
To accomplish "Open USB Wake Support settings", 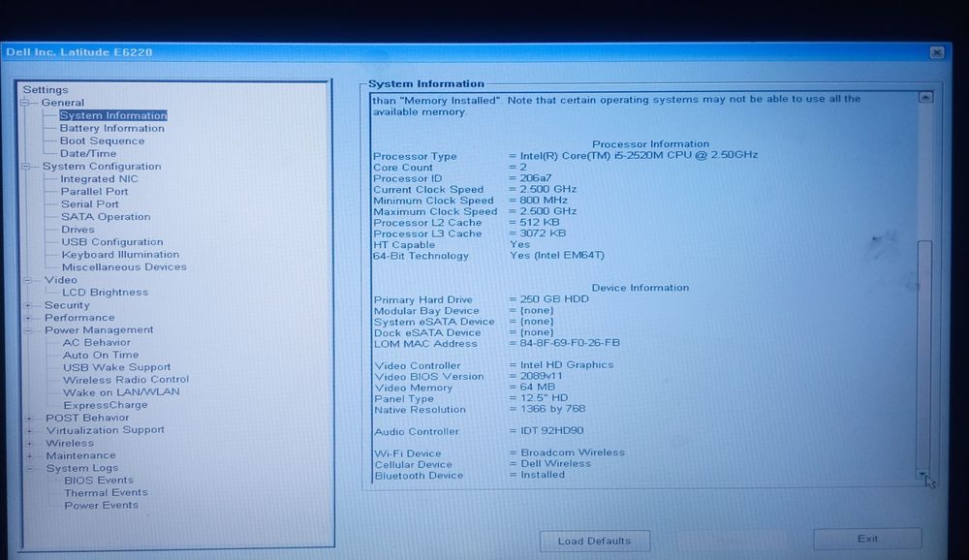I will (x=117, y=368).
